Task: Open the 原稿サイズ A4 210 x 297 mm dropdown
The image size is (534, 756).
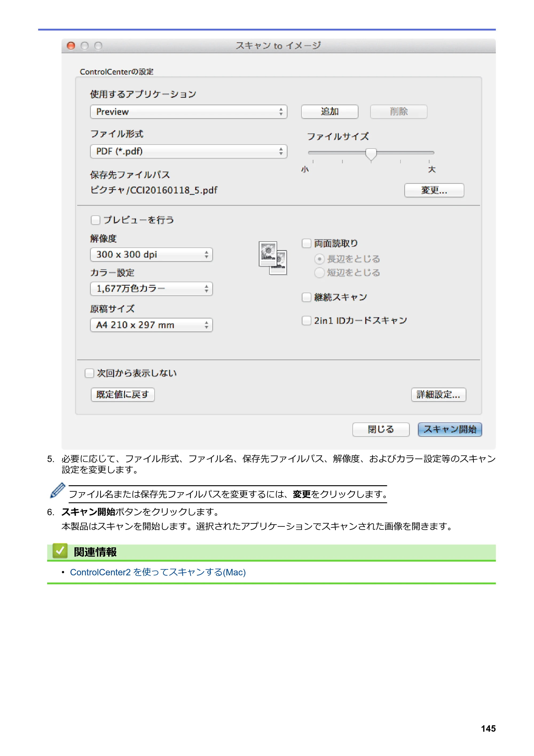Action: [x=151, y=325]
